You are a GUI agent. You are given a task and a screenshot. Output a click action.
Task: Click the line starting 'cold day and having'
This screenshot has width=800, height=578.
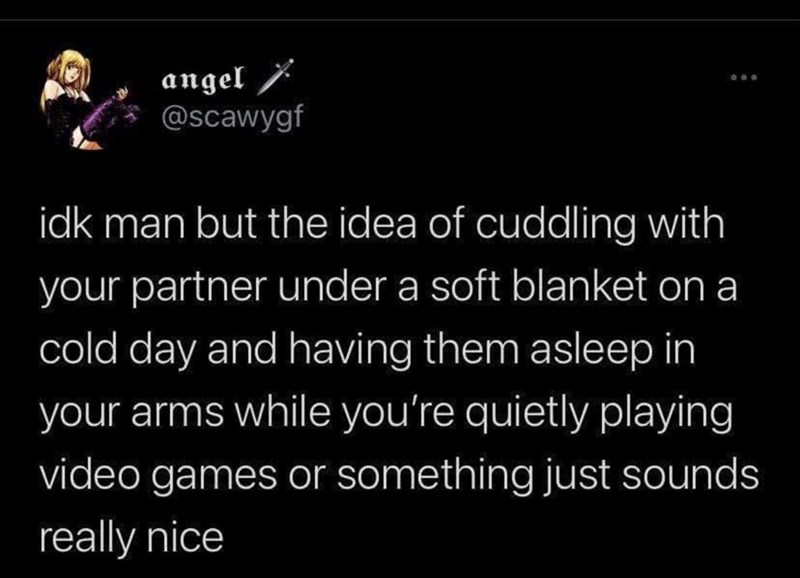pos(367,350)
